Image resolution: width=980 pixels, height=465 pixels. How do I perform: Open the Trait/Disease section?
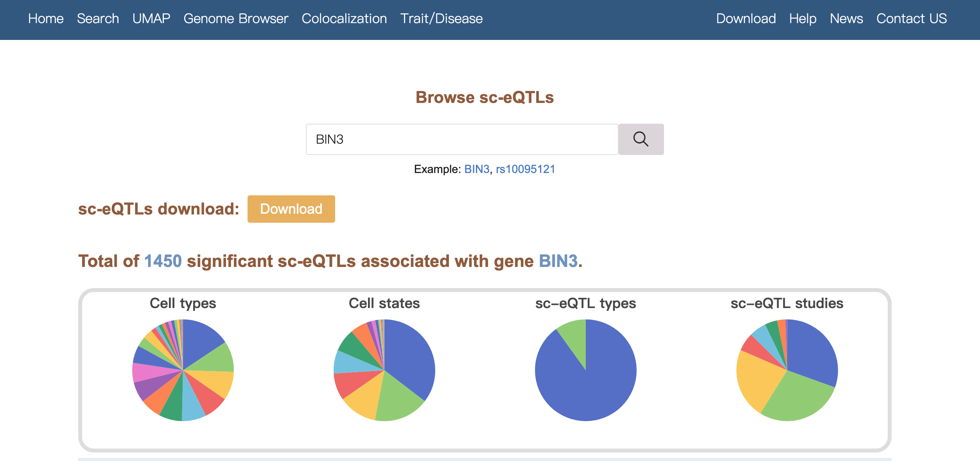click(441, 19)
